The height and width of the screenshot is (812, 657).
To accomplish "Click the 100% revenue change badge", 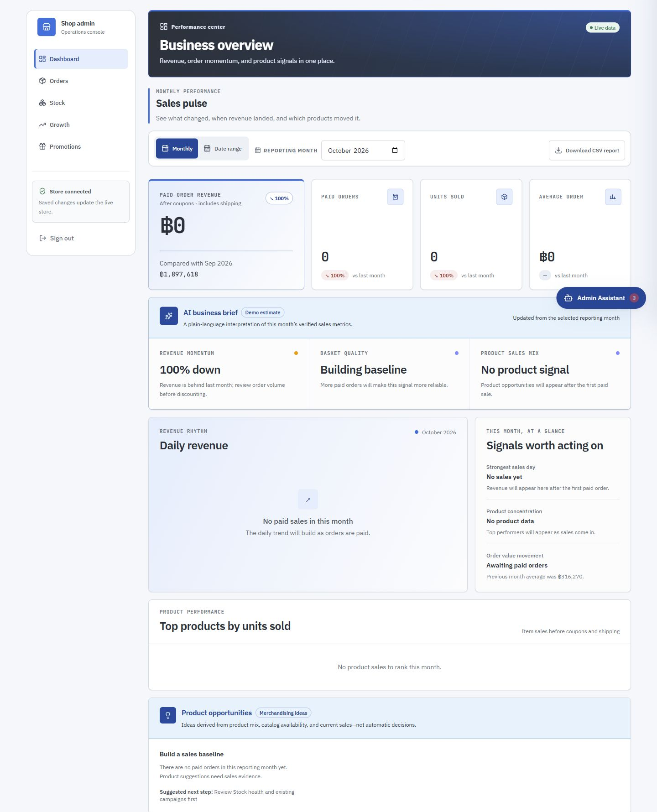I will pos(279,198).
